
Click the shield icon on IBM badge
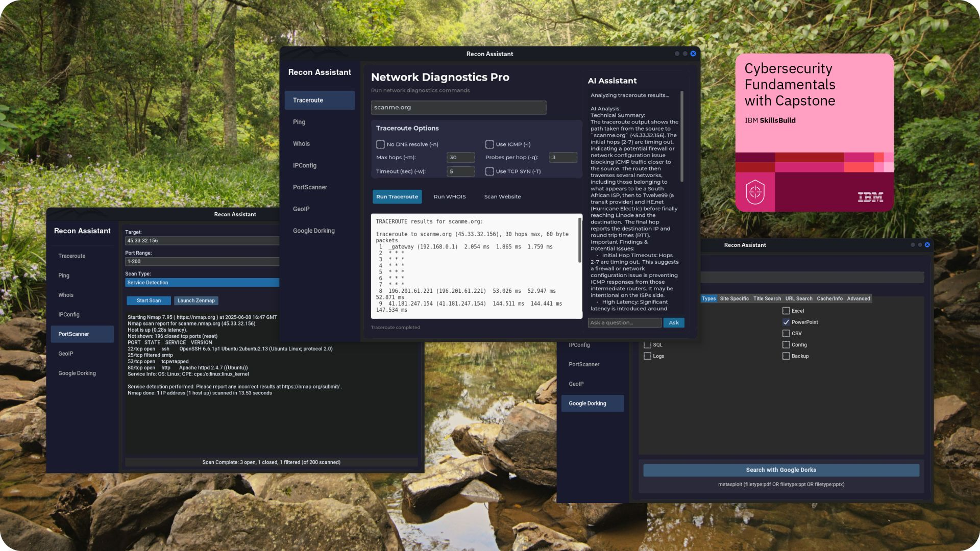(x=755, y=192)
